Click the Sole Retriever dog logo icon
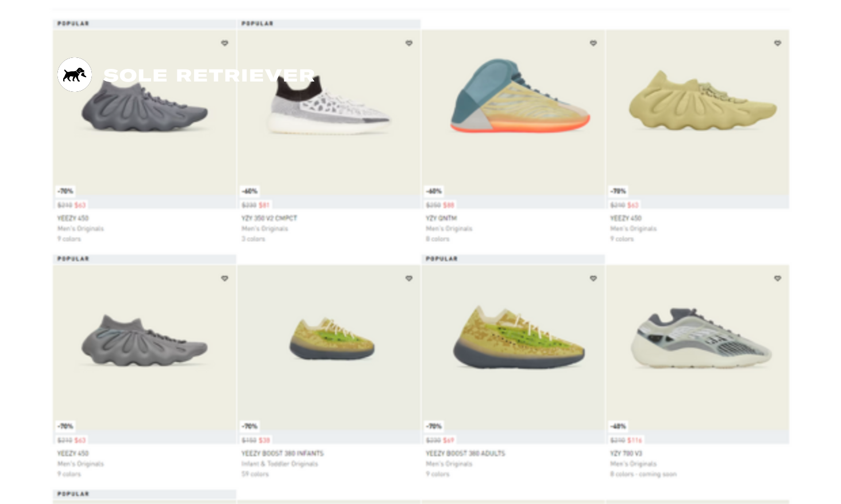Screen dimensions: 841x504 click(x=75, y=75)
